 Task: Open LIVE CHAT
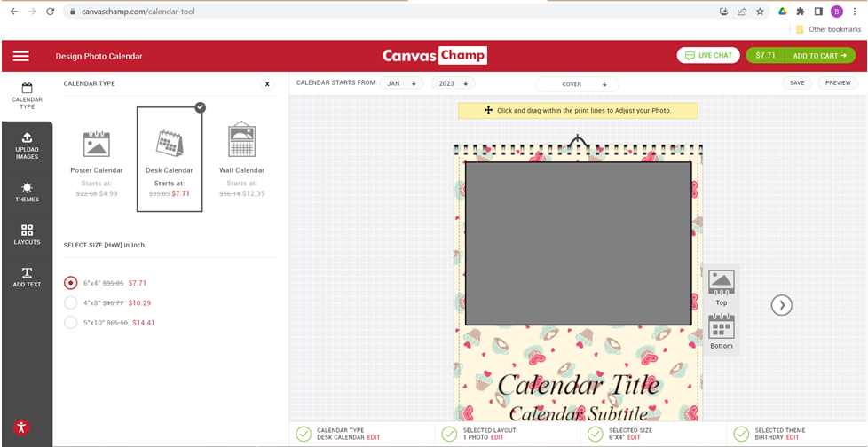708,55
